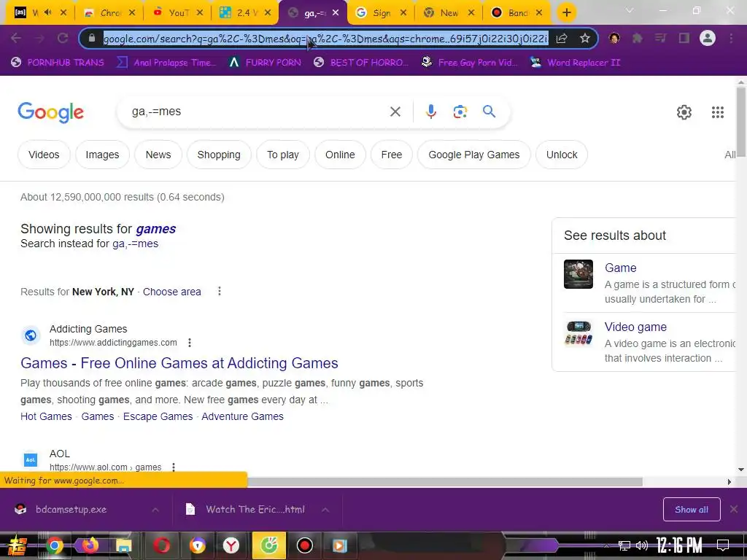Click the Choose area link
The image size is (747, 560).
point(172,292)
